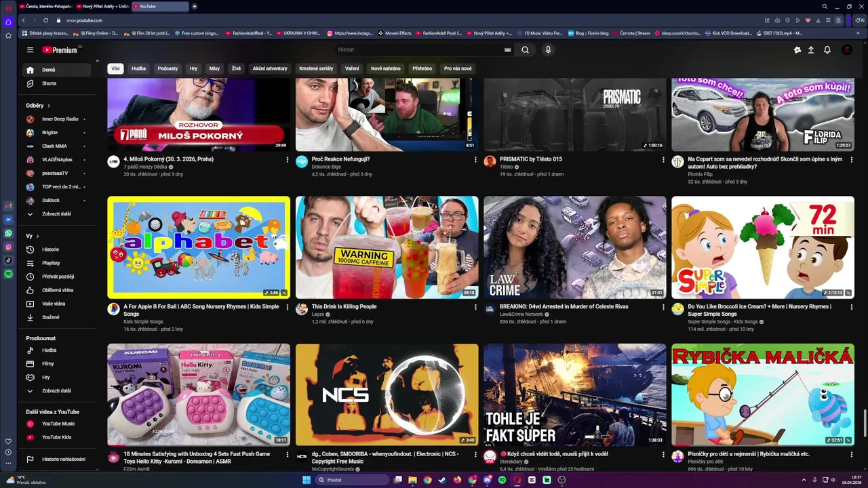This screenshot has width=868, height=488.
Task: Expand the Vy section header
Action: [33, 236]
